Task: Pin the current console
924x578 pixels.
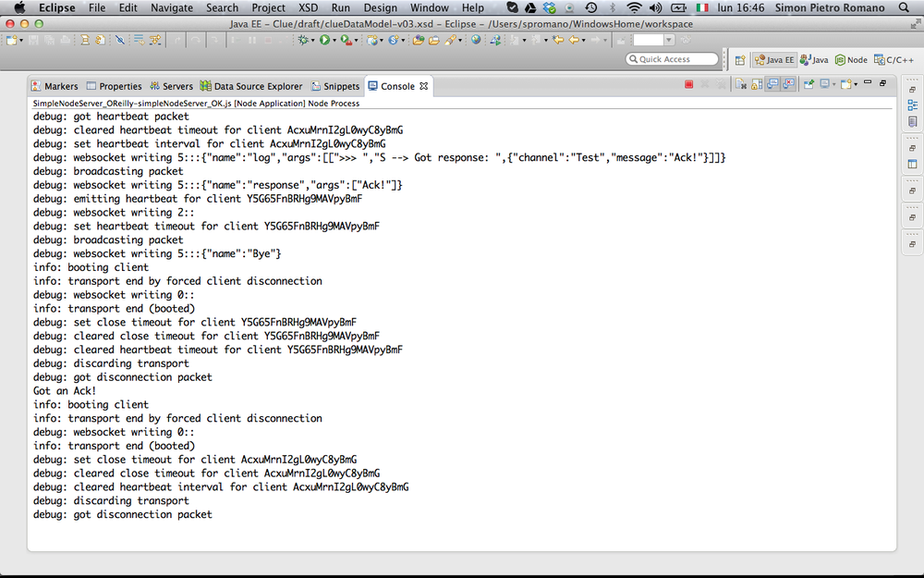Action: [809, 85]
